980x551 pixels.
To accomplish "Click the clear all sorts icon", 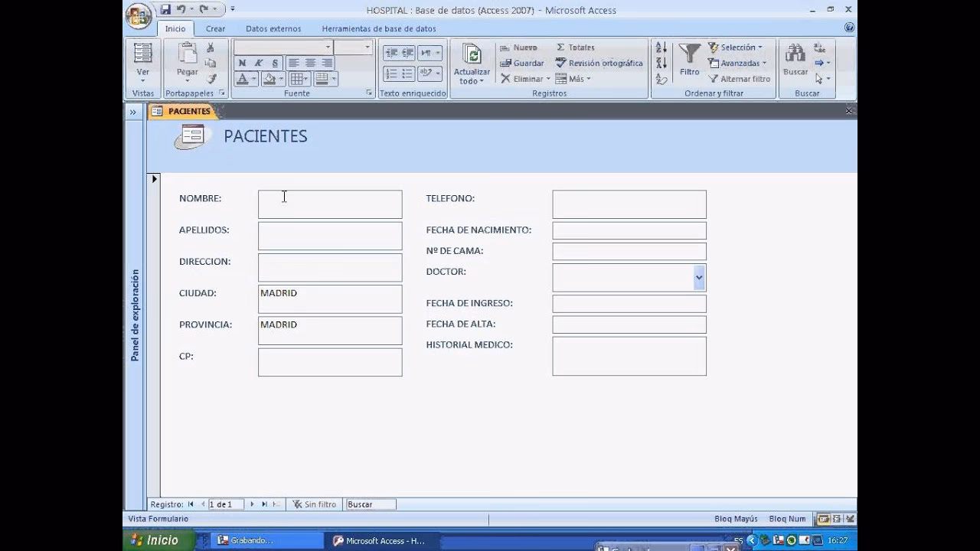I will [x=661, y=79].
